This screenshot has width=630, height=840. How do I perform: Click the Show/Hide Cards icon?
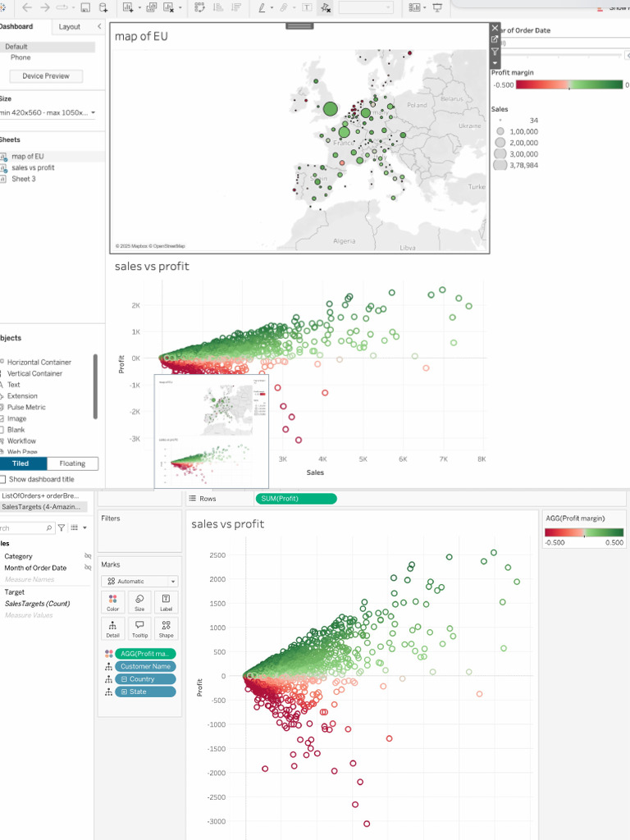(414, 7)
